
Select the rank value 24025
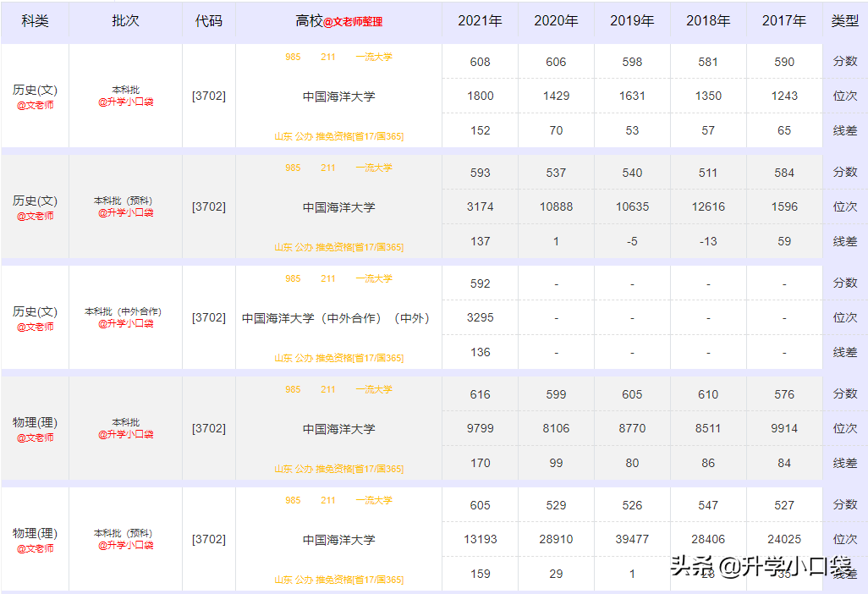pos(784,539)
